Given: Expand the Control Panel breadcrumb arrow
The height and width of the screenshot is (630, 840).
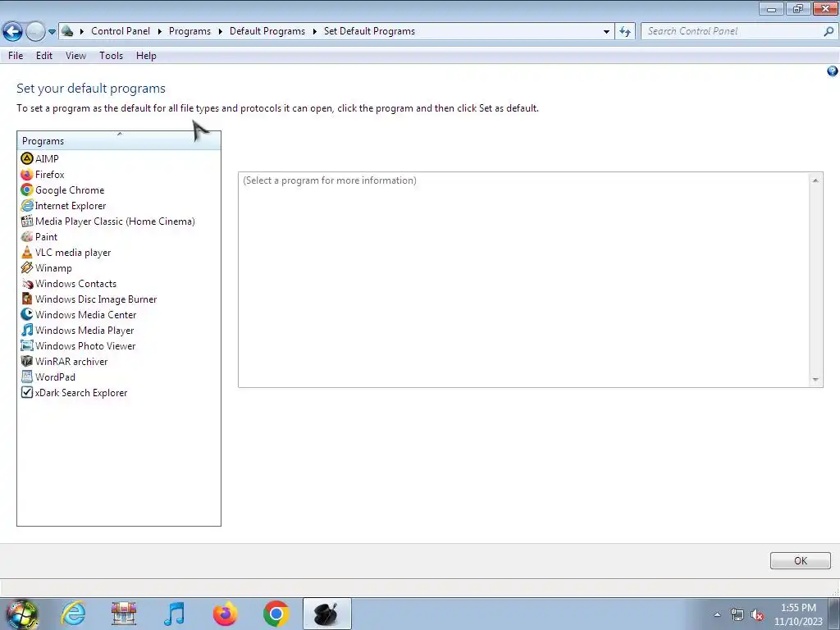Looking at the screenshot, I should coord(160,31).
